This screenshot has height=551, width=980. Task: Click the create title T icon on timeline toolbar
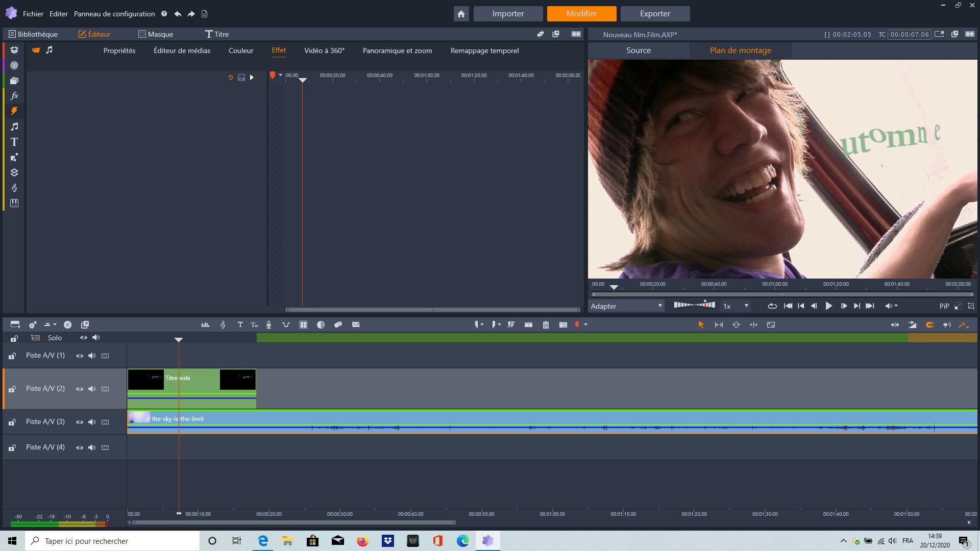coord(240,324)
